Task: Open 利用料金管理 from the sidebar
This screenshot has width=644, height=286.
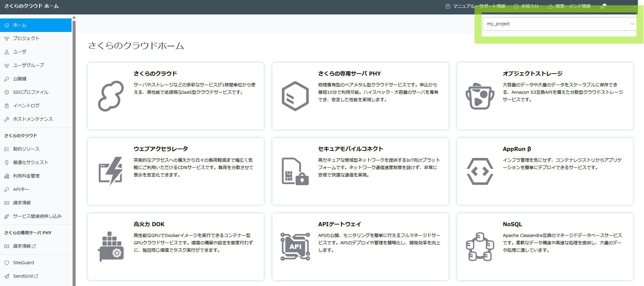Action: (36, 176)
